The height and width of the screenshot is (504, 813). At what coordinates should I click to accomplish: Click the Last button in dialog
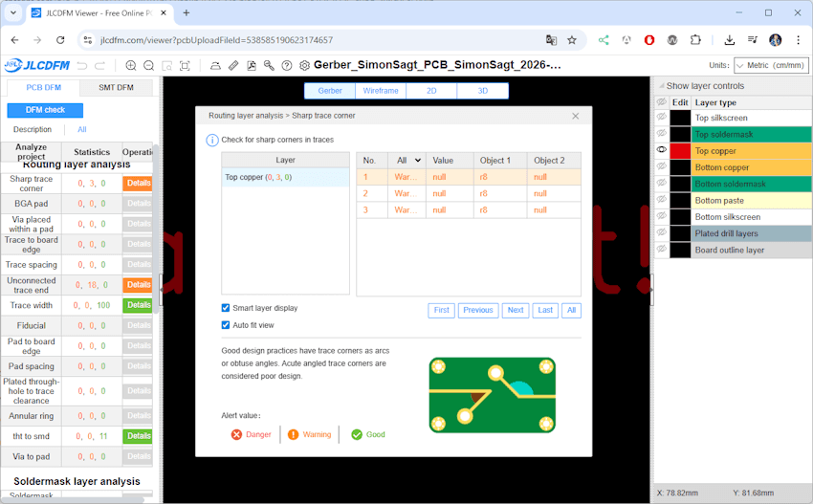(545, 310)
